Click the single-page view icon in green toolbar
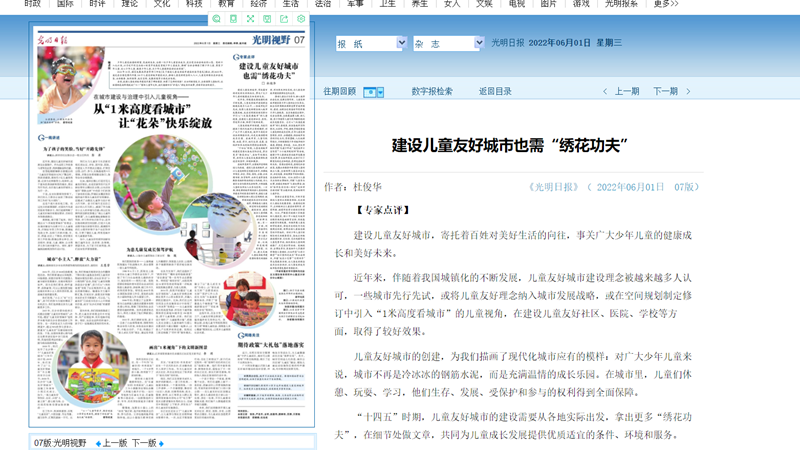The width and height of the screenshot is (800, 450). click(233, 19)
